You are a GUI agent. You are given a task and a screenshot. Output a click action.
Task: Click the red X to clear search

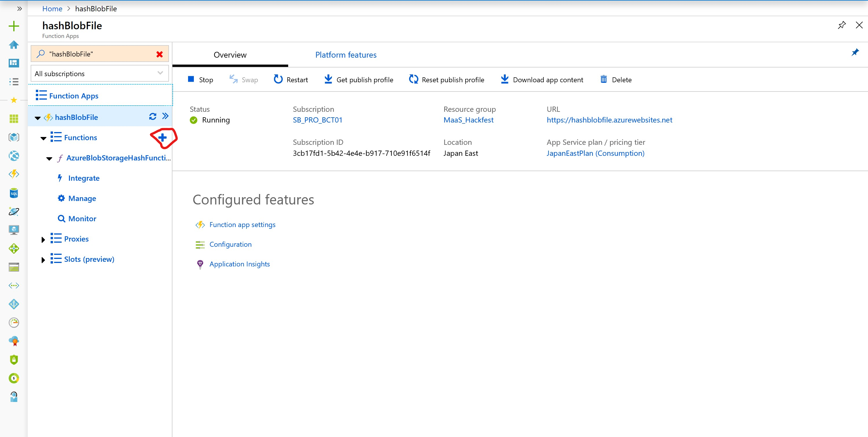click(159, 54)
